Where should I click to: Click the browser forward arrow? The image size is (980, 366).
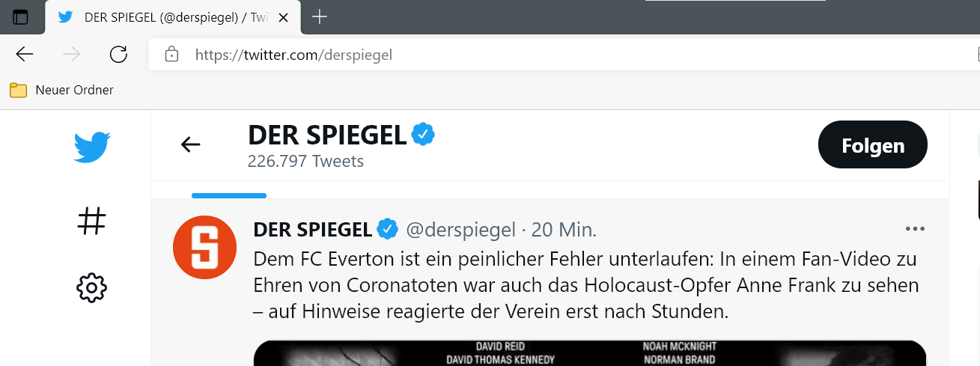(x=72, y=54)
